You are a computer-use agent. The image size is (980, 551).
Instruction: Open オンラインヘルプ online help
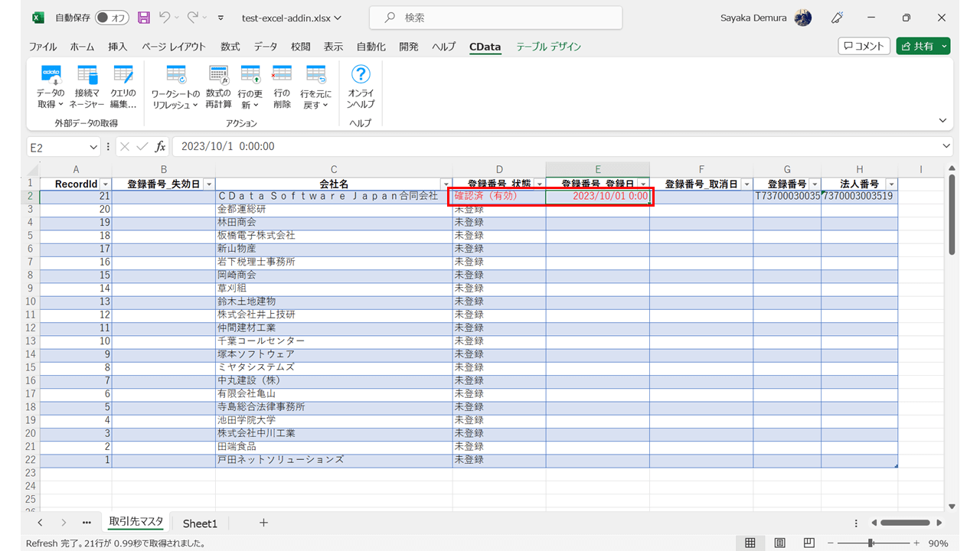coord(361,75)
